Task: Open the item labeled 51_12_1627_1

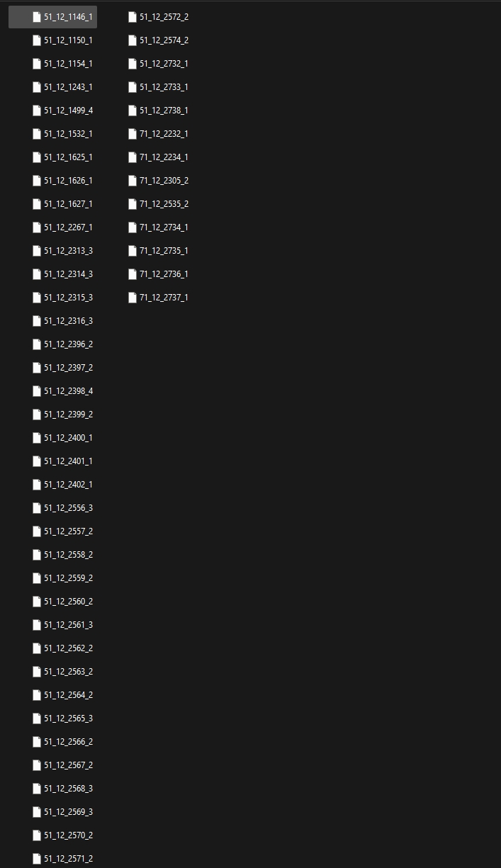Action: [68, 203]
